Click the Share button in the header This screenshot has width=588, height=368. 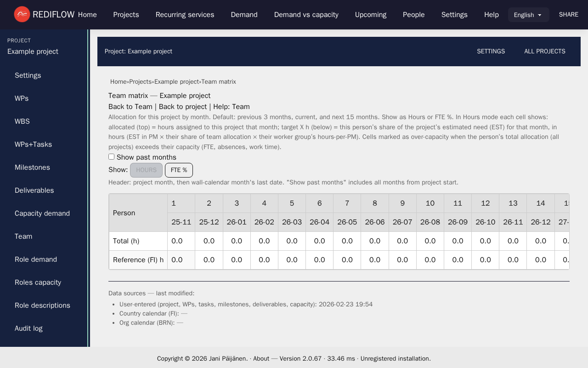click(568, 15)
